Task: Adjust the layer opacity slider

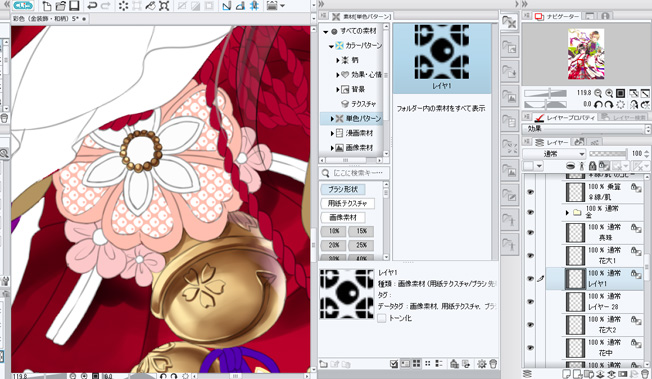Action: pos(608,154)
